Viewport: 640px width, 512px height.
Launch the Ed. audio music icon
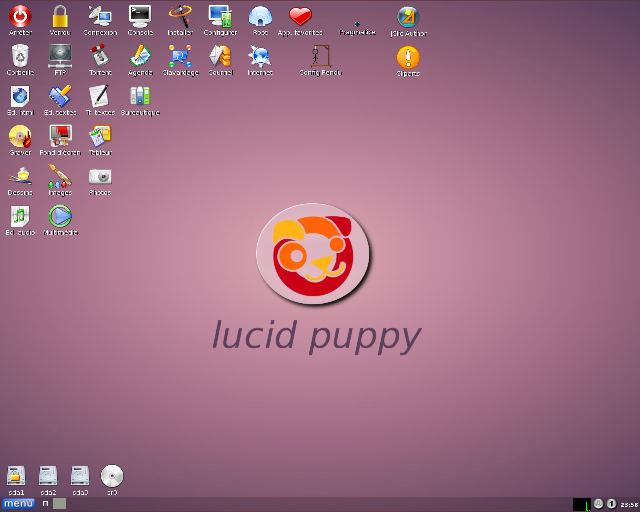20,216
